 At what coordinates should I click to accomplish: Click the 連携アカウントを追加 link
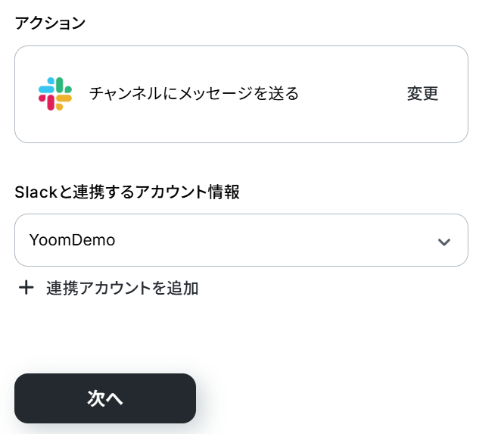coord(122,288)
